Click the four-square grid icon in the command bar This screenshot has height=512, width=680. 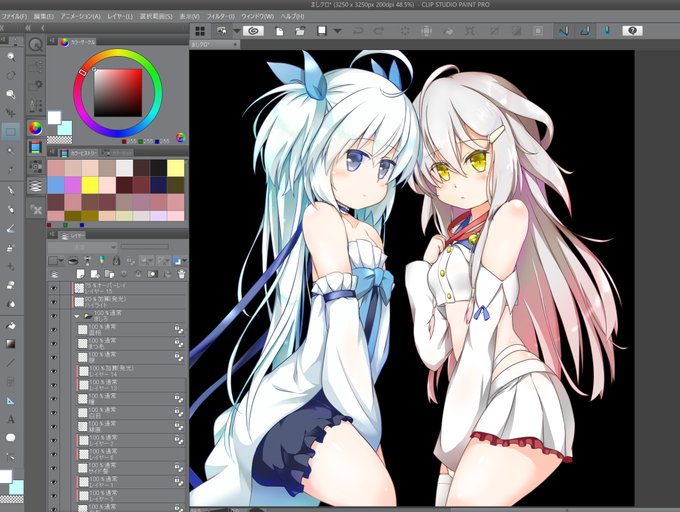click(x=200, y=31)
